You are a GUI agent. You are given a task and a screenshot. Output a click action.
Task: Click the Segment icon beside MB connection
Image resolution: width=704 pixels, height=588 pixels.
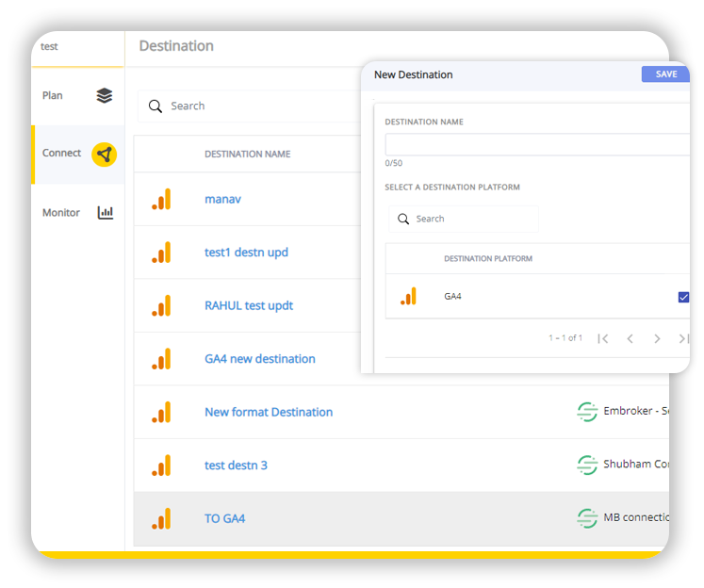tap(587, 517)
